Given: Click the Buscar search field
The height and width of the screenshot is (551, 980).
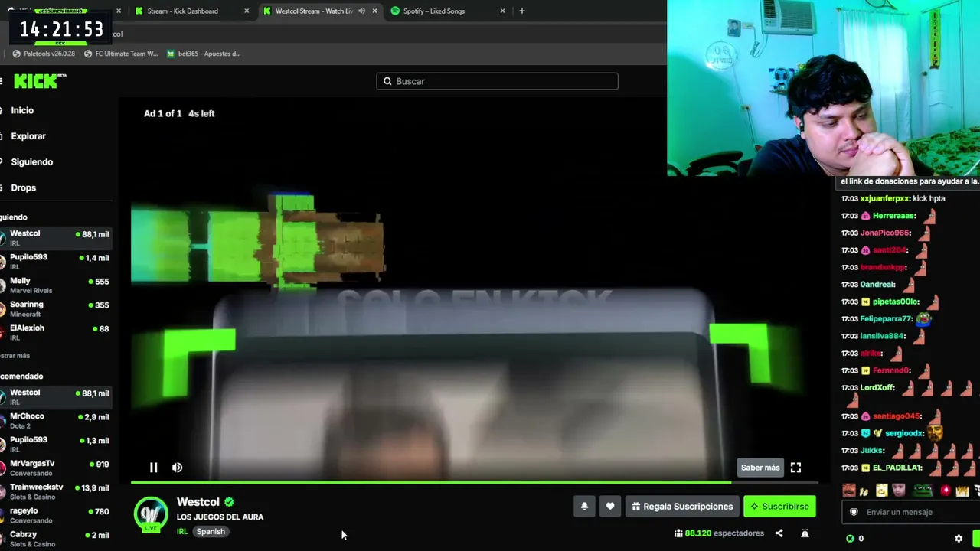Looking at the screenshot, I should (497, 81).
